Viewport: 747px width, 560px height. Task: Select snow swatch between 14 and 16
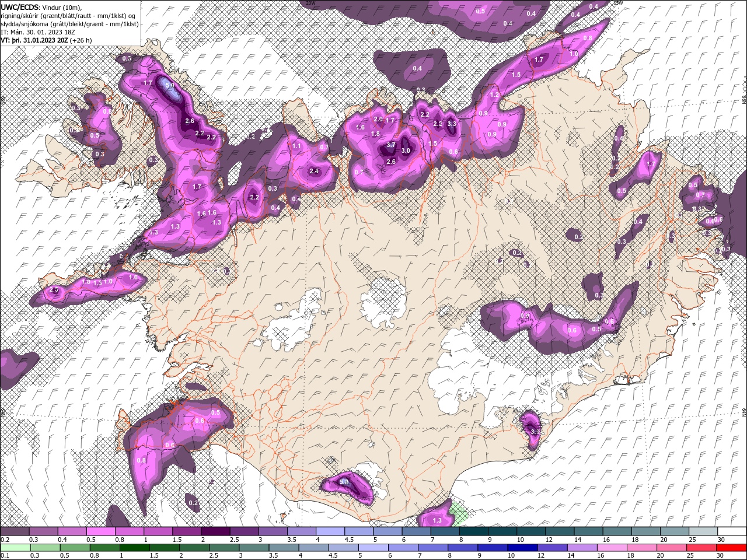click(x=588, y=531)
